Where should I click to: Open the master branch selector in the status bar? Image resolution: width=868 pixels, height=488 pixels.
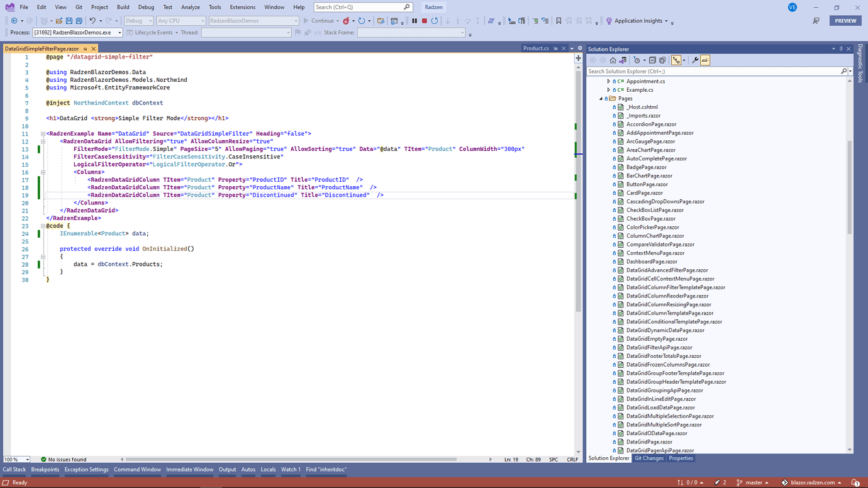pos(752,483)
